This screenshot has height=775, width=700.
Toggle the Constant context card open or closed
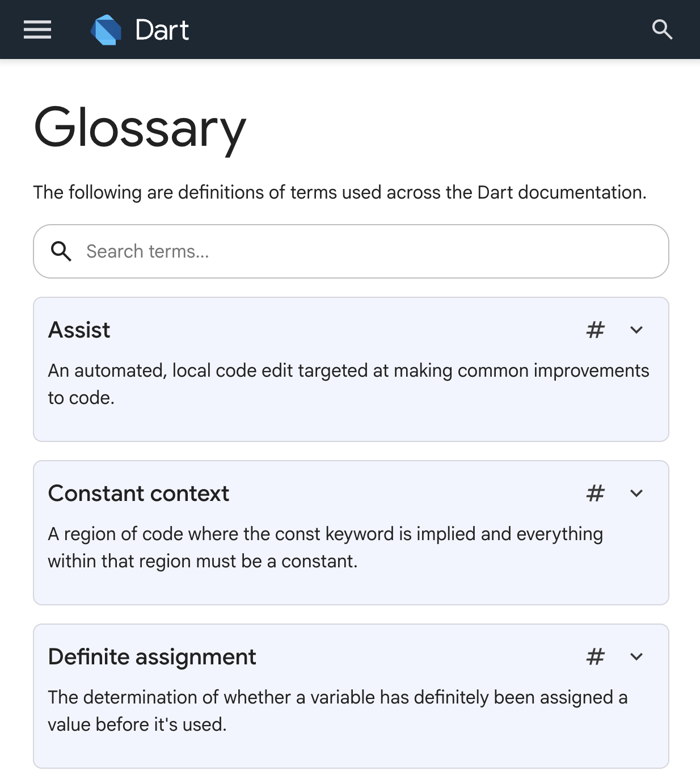click(x=636, y=493)
